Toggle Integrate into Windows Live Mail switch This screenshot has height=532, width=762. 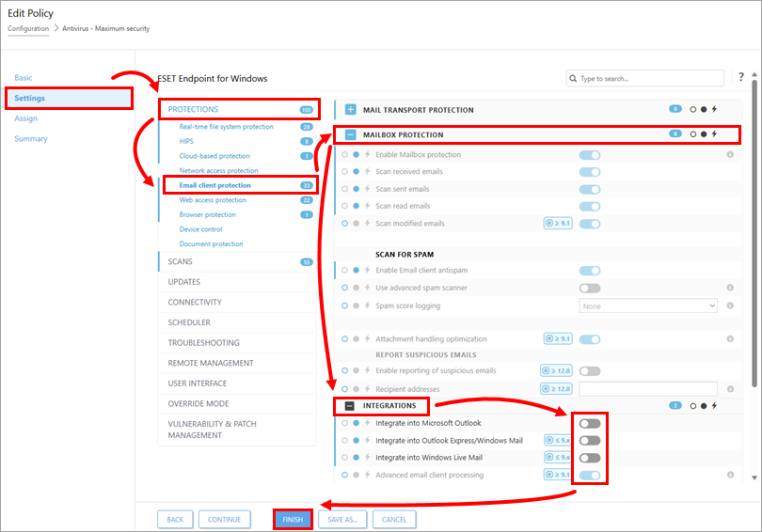point(590,458)
